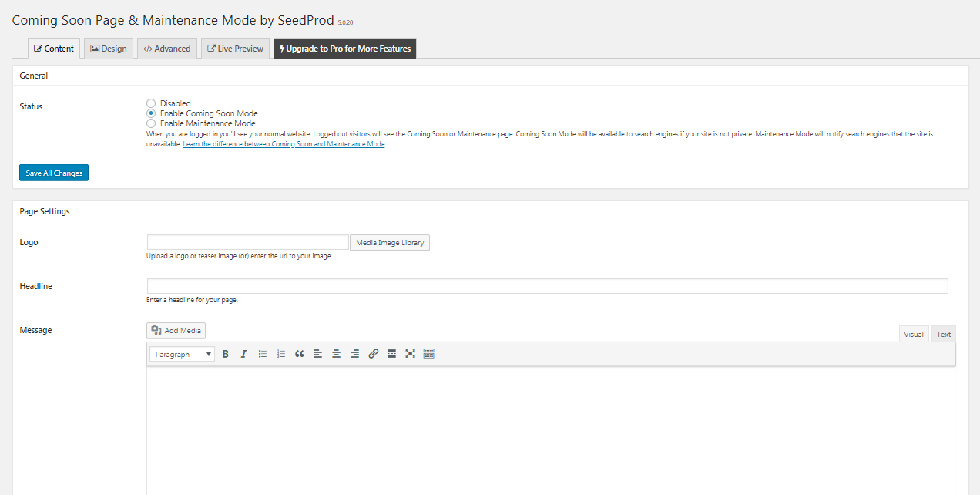This screenshot has width=980, height=495.
Task: Open the Live Preview tab
Action: [236, 48]
